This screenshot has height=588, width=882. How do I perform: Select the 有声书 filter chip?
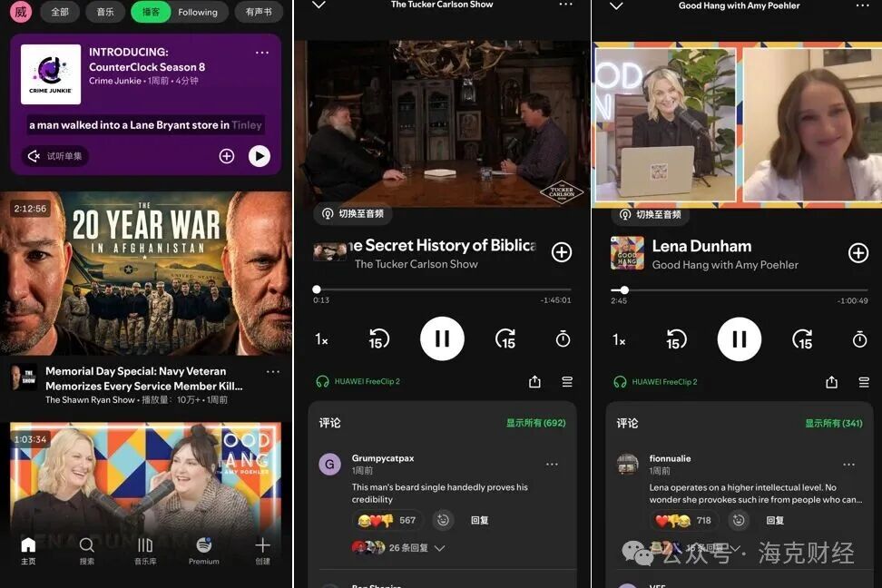coord(259,12)
